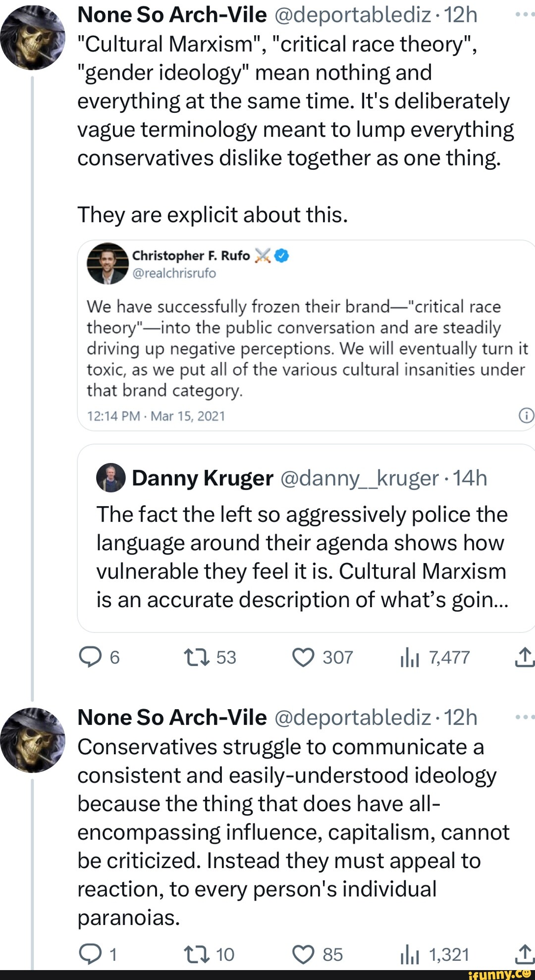Click the second tweet's skull avatar
The width and height of the screenshot is (535, 980).
click(33, 740)
